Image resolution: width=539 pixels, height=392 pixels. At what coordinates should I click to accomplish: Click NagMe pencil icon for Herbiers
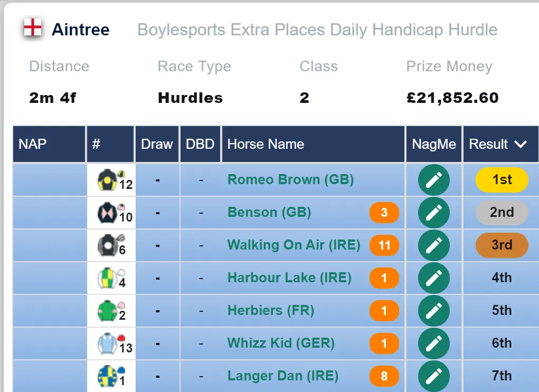coord(434,310)
